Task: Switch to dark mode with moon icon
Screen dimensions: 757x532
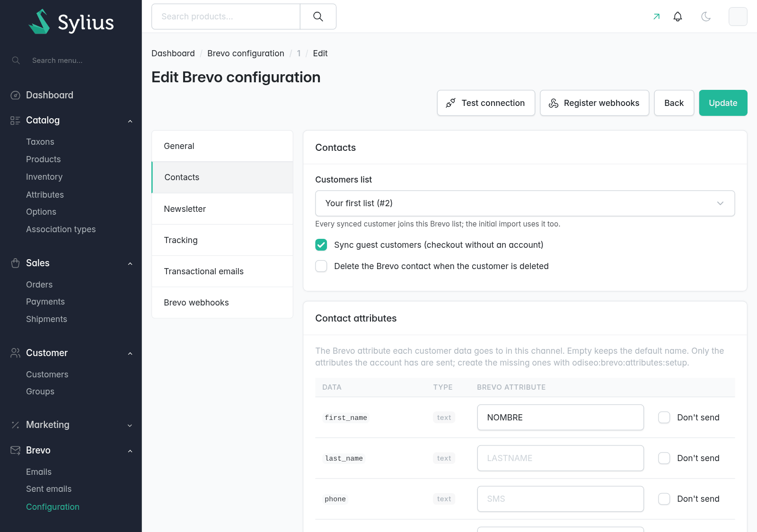Action: (706, 17)
